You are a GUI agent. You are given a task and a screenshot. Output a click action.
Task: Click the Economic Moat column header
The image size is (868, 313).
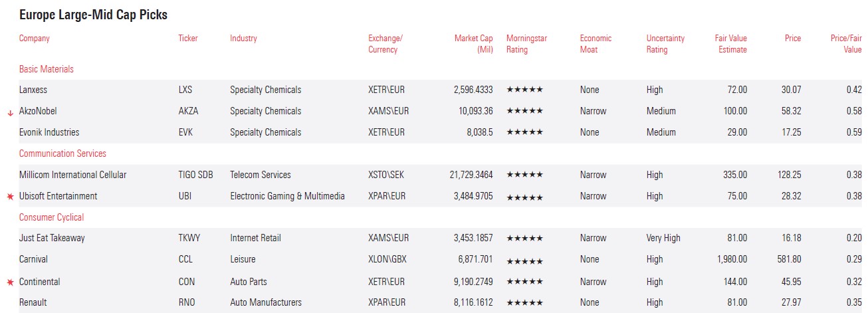[595, 44]
